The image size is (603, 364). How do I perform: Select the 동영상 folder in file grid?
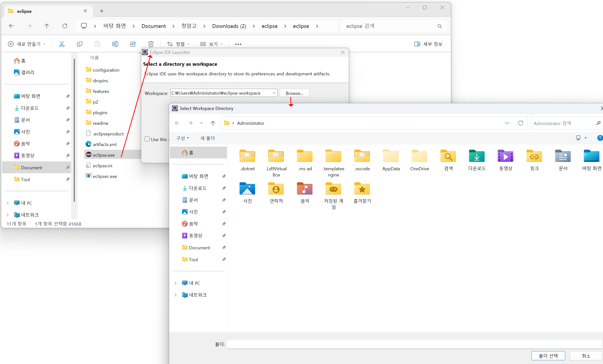[506, 160]
